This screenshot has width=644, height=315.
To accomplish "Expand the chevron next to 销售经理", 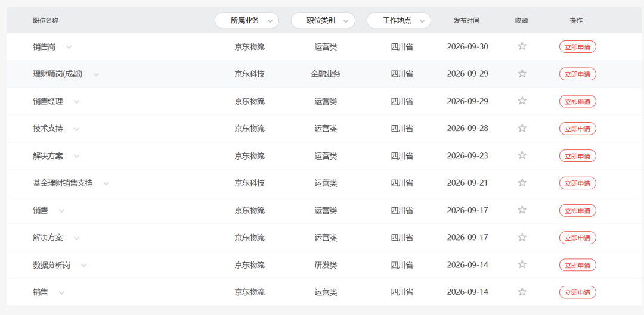I will pos(76,102).
